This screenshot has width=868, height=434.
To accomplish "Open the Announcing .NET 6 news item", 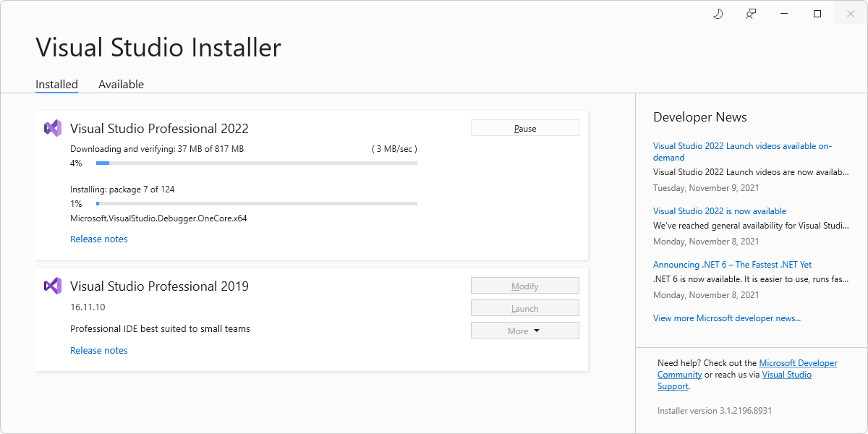I will tap(731, 264).
